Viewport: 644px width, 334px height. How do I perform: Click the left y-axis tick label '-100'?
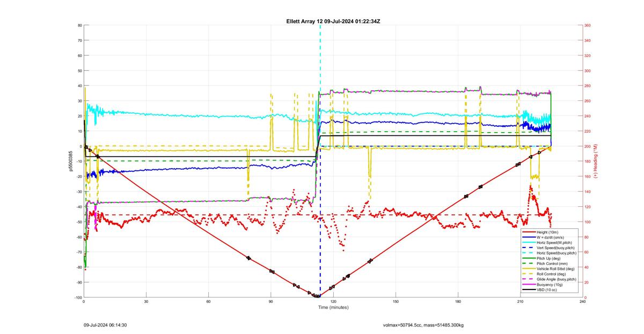pos(78,297)
